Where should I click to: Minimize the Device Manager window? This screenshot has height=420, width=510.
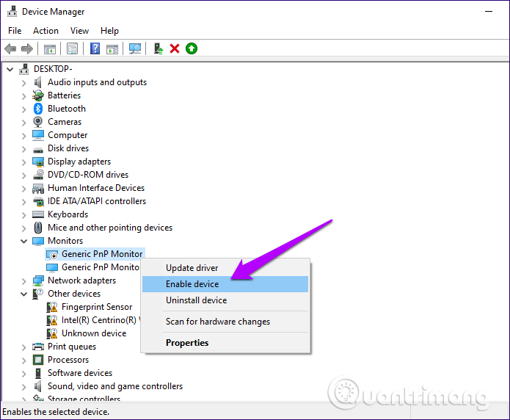coord(489,12)
